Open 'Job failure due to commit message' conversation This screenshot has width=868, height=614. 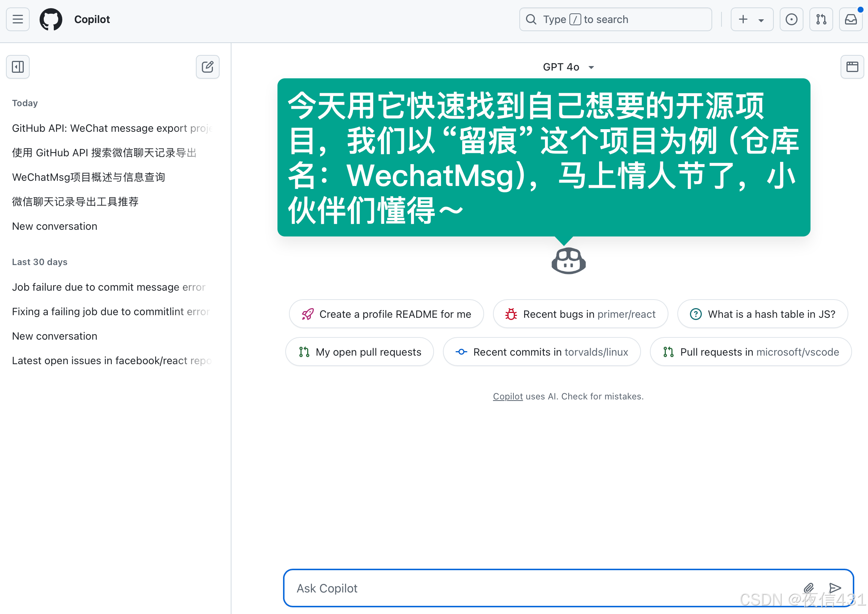pos(108,287)
